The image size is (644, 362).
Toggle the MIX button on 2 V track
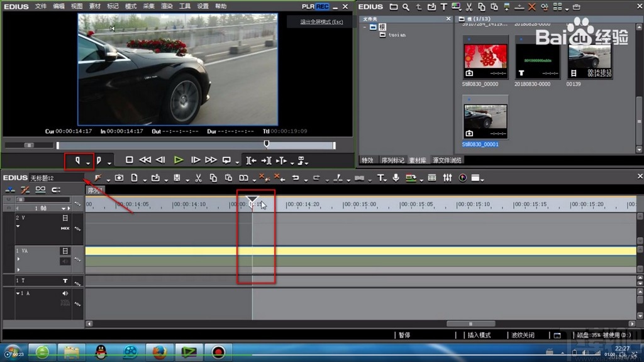coord(65,228)
